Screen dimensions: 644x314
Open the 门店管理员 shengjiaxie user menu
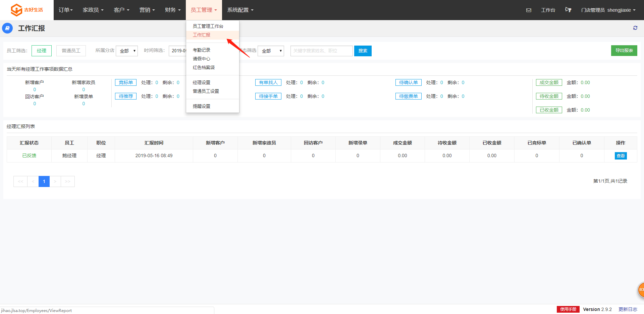(x=608, y=10)
